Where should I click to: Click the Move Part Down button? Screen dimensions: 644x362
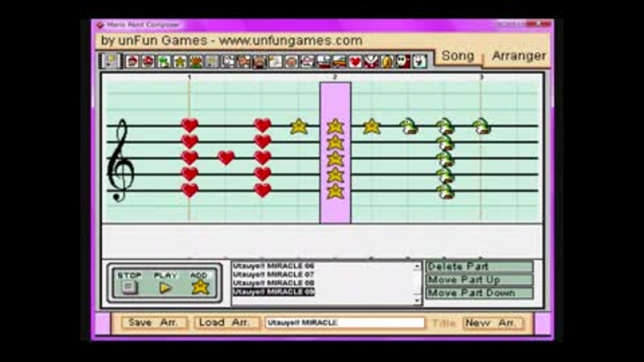[479, 293]
